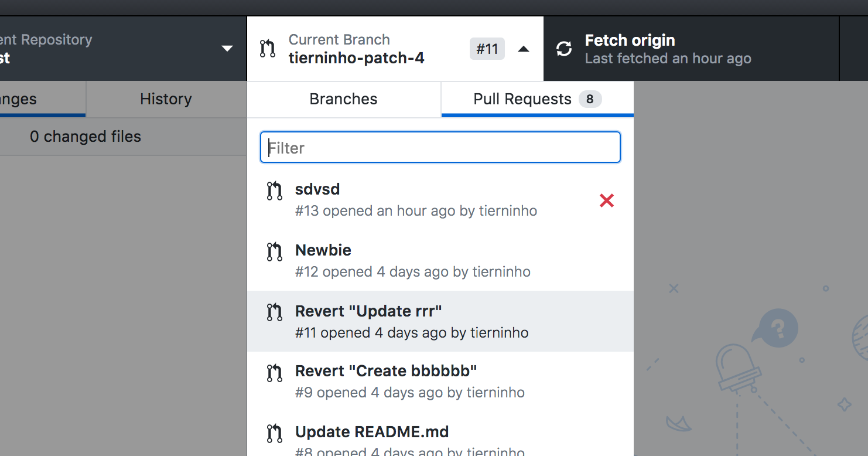Click inside the Filter text field
Viewport: 868px width, 456px height.
pyautogui.click(x=440, y=147)
